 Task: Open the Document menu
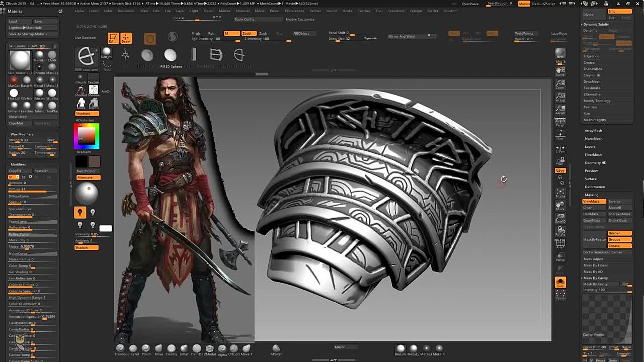coord(126,11)
